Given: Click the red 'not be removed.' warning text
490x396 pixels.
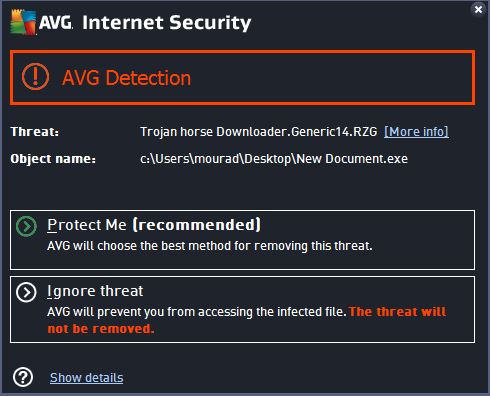Looking at the screenshot, I should tap(101, 329).
